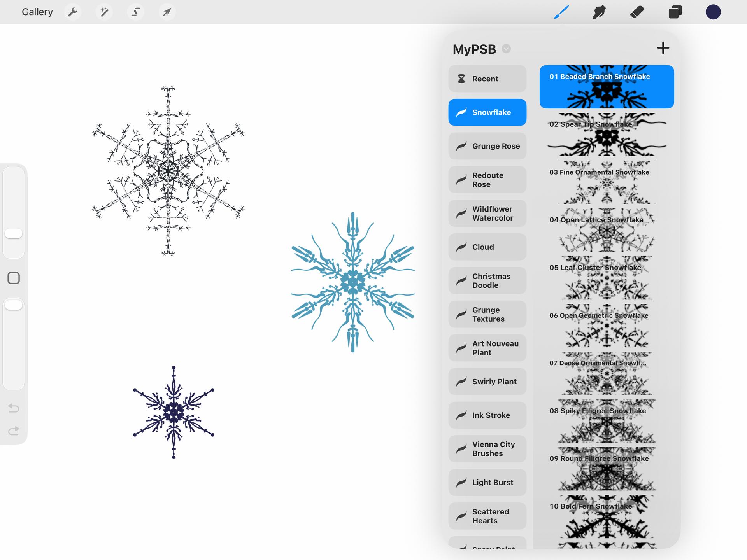Open the Grunge Rose brush set
Screen dimensions: 747x560
(487, 146)
